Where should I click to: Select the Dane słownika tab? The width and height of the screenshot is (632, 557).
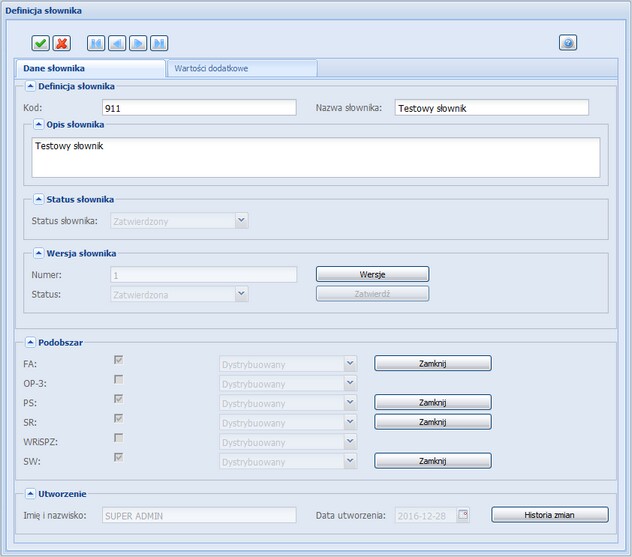[90, 69]
